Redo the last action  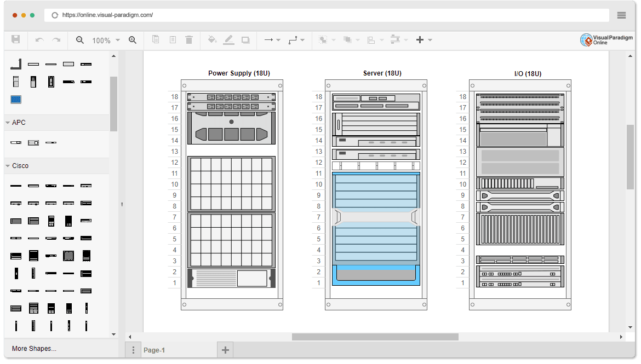[x=55, y=39]
